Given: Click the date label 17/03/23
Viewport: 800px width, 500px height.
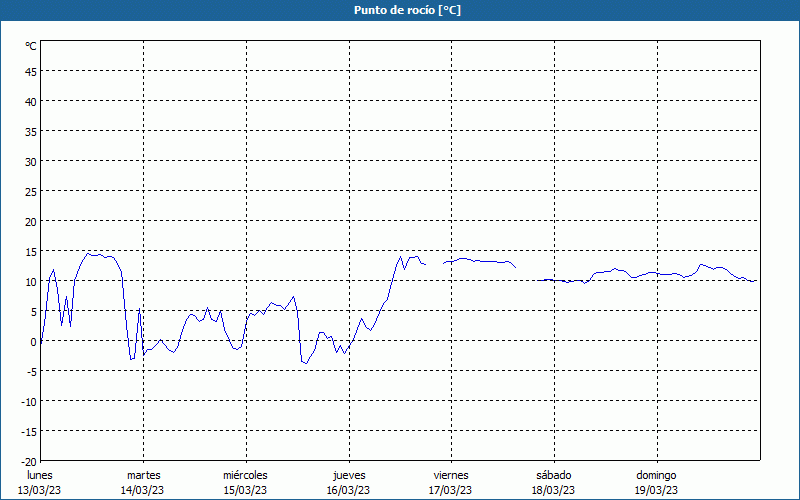Looking at the screenshot, I should 451,490.
